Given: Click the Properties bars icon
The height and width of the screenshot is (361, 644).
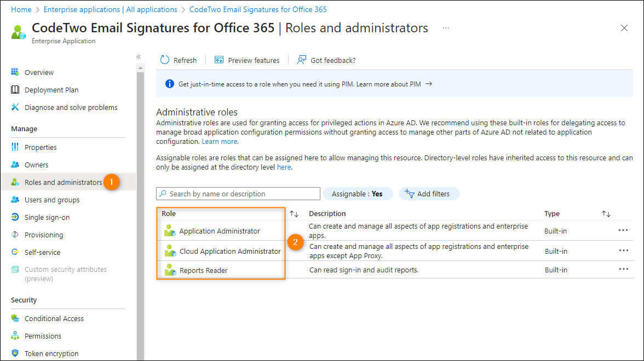Looking at the screenshot, I should coord(15,147).
